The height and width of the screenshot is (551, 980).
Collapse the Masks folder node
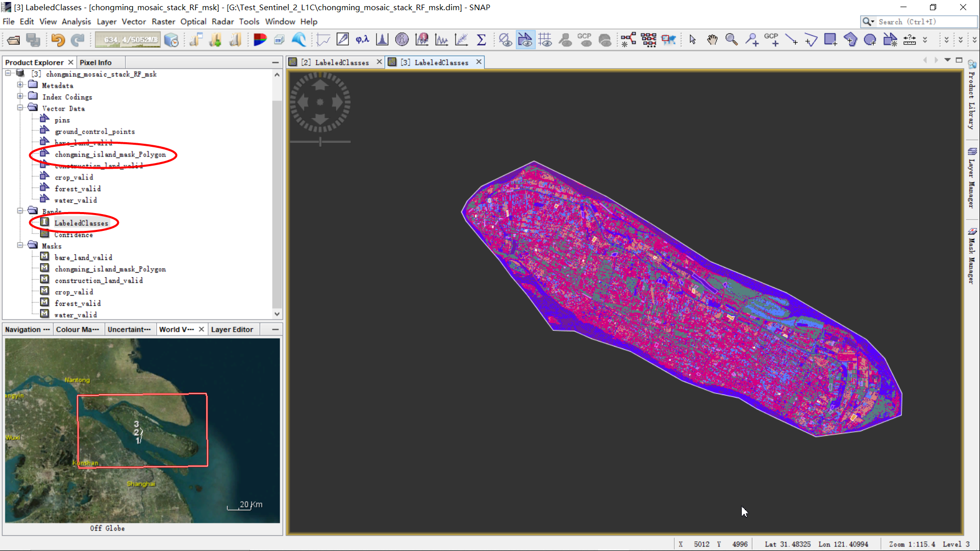20,246
